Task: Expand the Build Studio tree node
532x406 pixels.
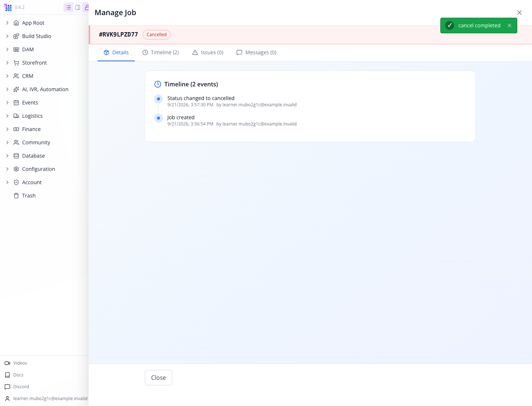Action: pyautogui.click(x=7, y=36)
